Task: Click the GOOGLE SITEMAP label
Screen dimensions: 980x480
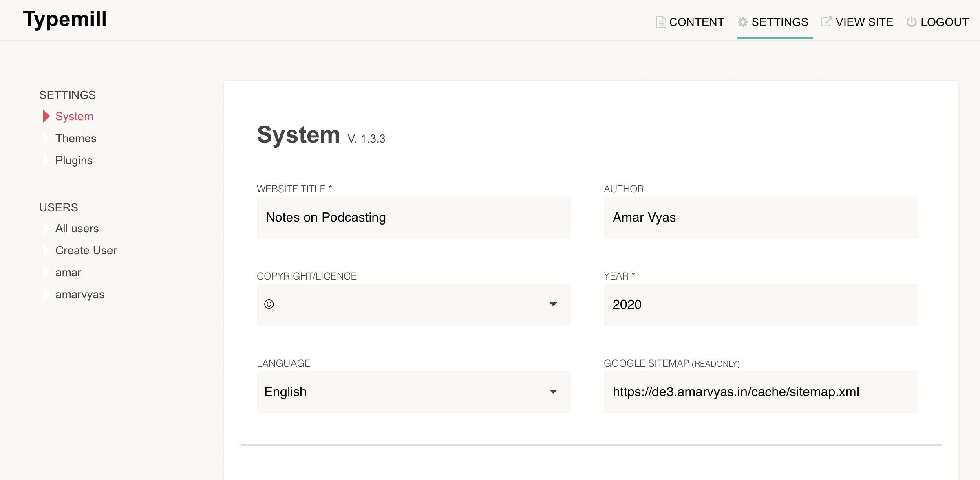Action: tap(671, 363)
